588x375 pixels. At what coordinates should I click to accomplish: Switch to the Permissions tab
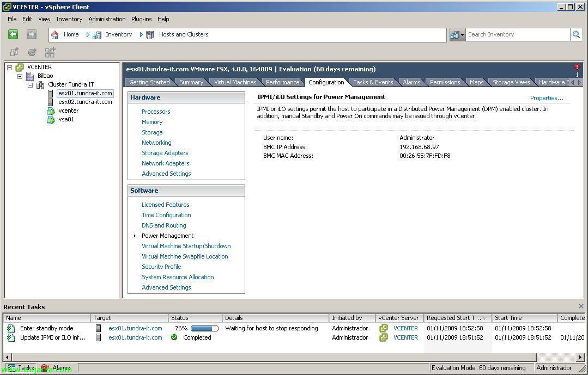[x=445, y=82]
